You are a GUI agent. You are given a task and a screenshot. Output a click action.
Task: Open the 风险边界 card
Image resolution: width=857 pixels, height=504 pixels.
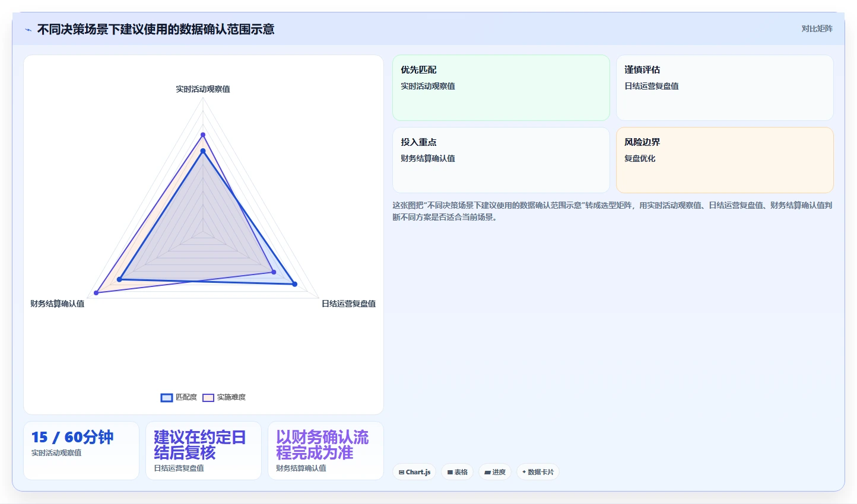(x=725, y=160)
